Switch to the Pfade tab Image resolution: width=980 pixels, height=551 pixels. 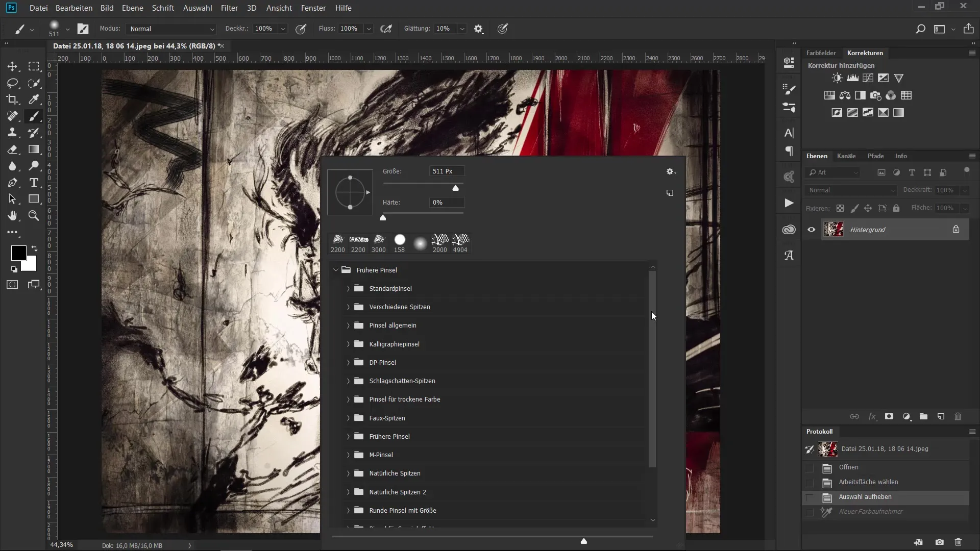[875, 156]
